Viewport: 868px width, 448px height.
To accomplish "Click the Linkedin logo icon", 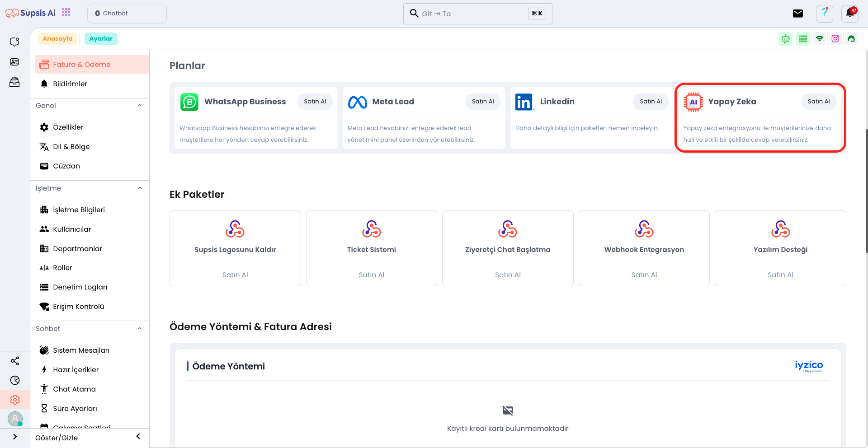I will 524,102.
